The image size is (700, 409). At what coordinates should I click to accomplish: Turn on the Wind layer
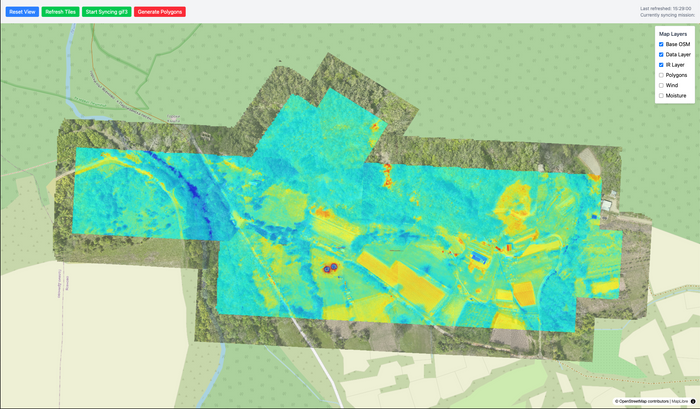tap(661, 85)
